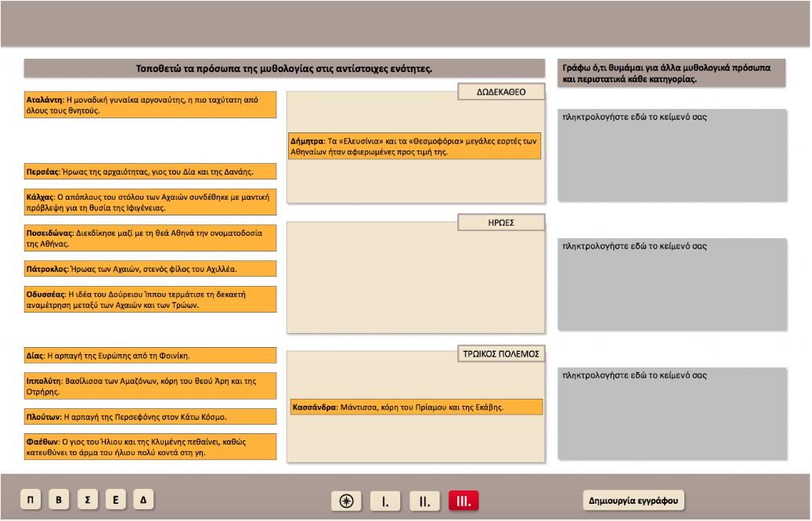This screenshot has width=812, height=521.
Task: Select the red III. section button
Action: pyautogui.click(x=464, y=501)
